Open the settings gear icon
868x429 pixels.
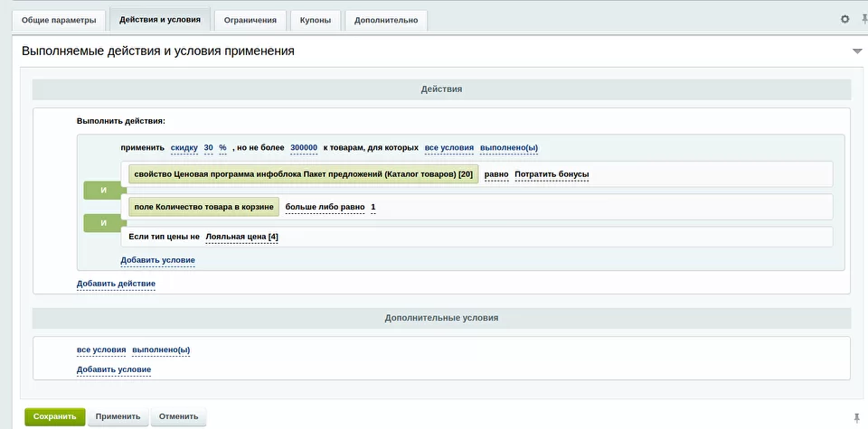click(844, 19)
